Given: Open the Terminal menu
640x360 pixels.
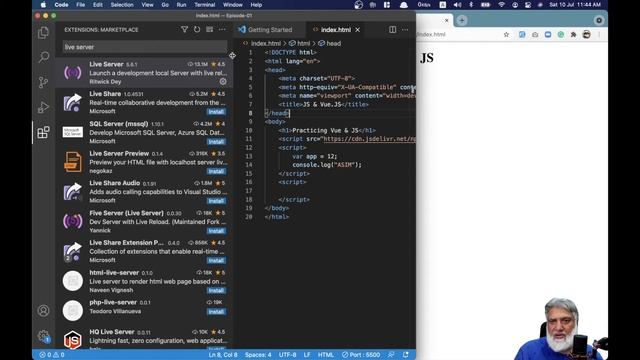Looking at the screenshot, I should click(x=204, y=5).
